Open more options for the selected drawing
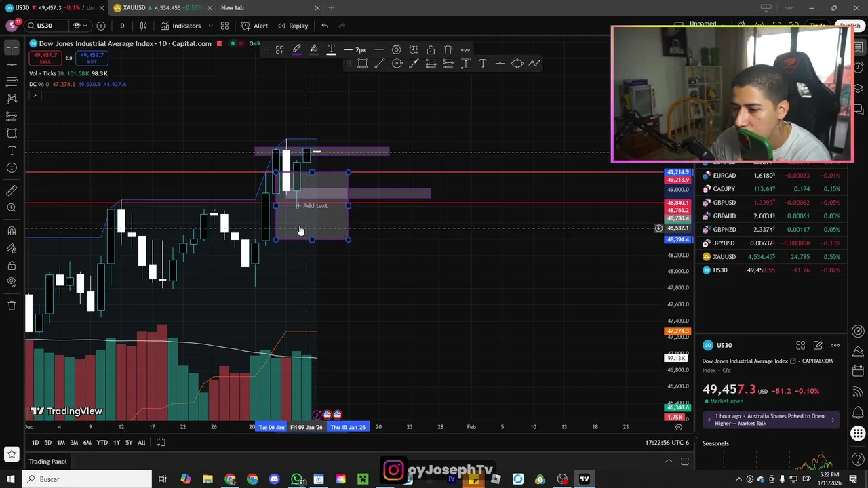This screenshot has width=868, height=488. tap(465, 49)
